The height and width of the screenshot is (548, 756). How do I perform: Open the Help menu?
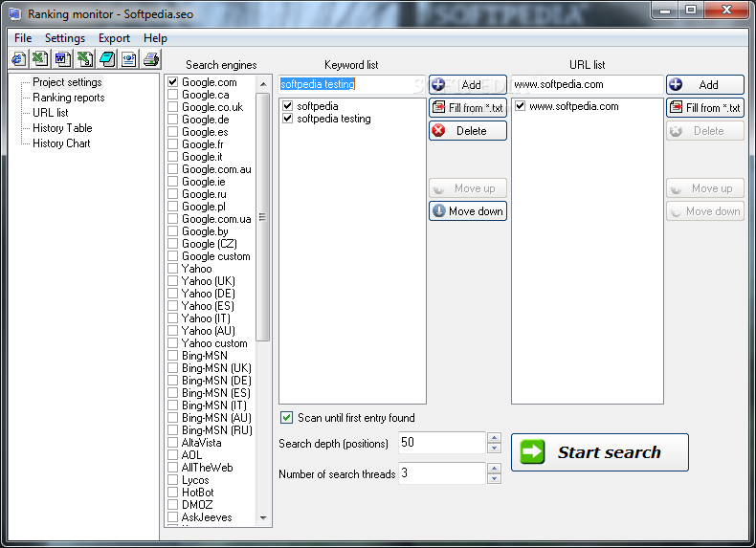155,38
